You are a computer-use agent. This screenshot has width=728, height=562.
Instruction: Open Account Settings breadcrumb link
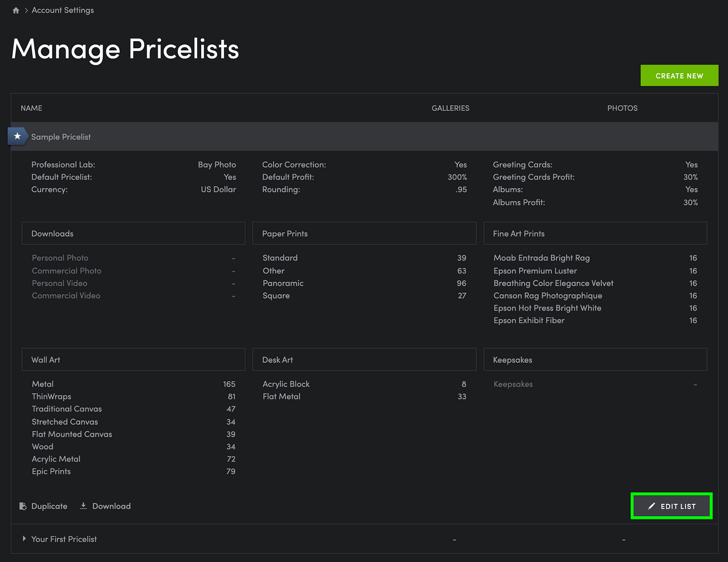(62, 10)
